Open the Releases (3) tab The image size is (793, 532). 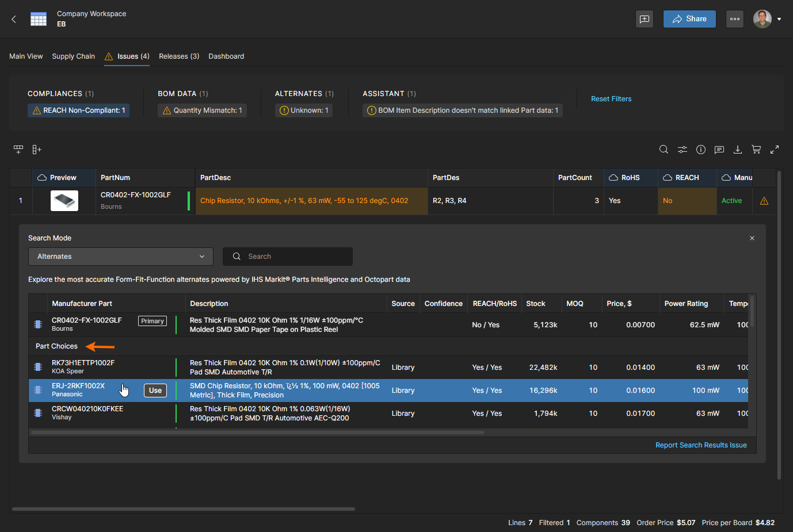point(179,56)
